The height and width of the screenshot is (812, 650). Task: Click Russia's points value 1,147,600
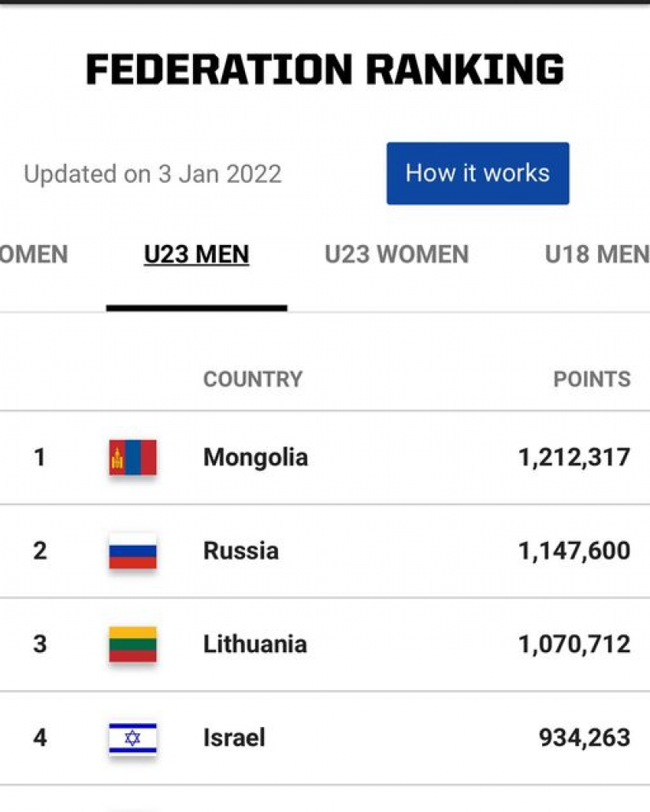click(574, 551)
